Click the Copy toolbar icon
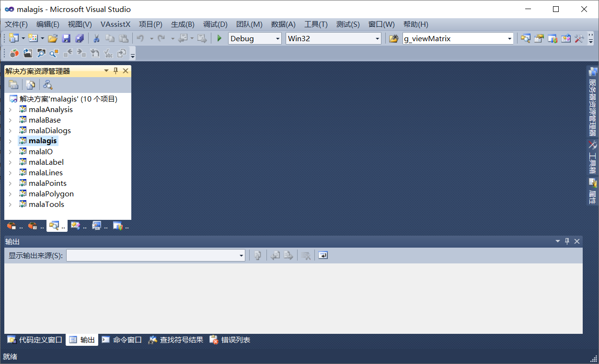Screen dimensions: 599x364 point(110,38)
